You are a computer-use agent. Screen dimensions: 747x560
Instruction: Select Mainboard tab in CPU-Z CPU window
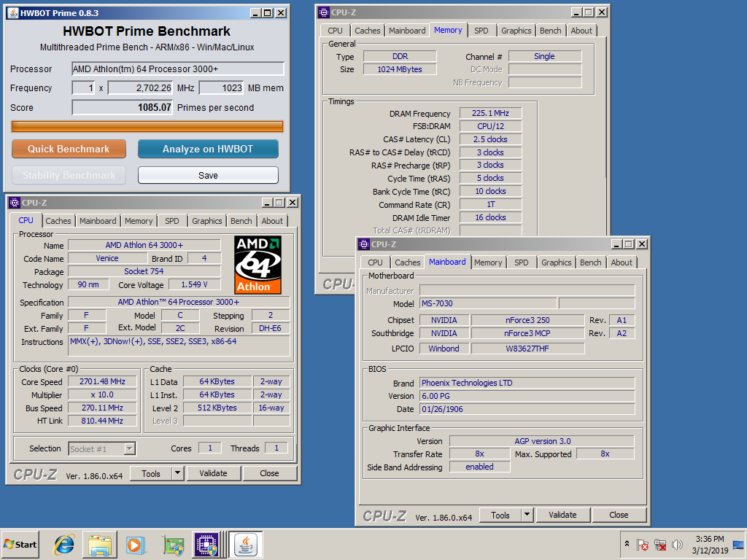tap(98, 221)
